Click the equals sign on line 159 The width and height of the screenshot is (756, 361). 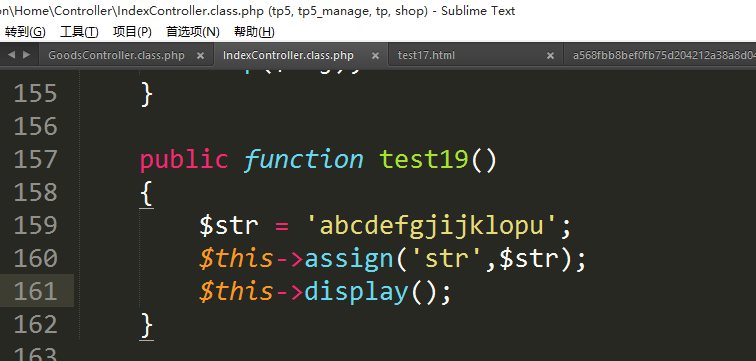[282, 226]
